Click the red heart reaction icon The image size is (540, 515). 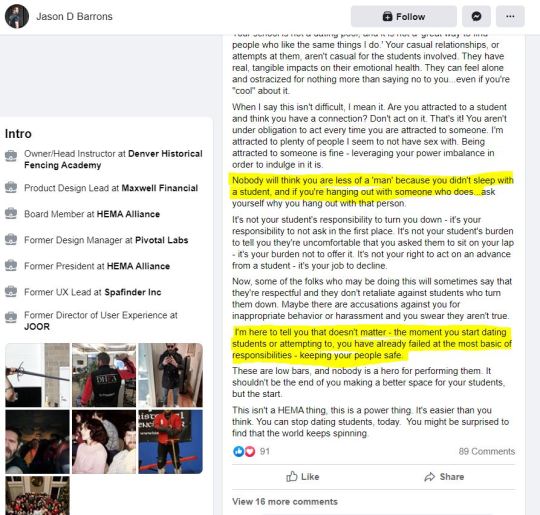250,451
